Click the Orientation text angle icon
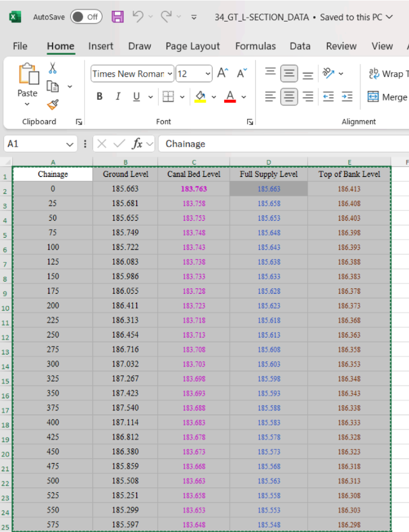Screen dimensions: 409x532 (329, 73)
